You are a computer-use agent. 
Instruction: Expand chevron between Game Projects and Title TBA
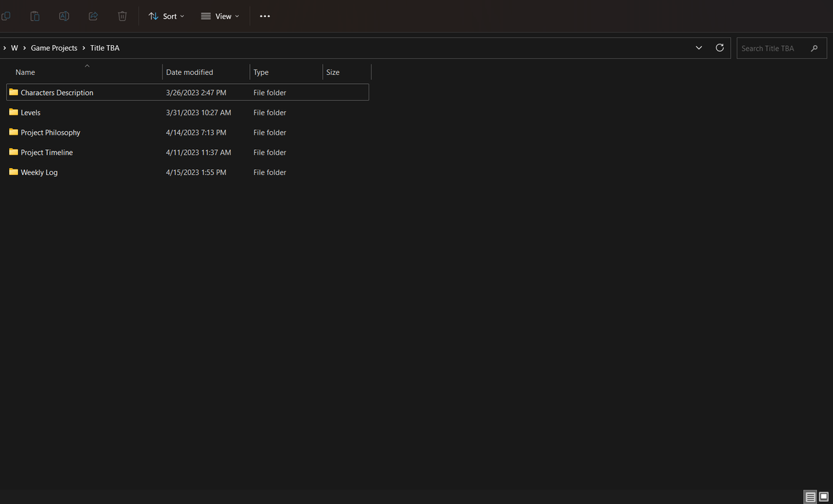tap(84, 48)
